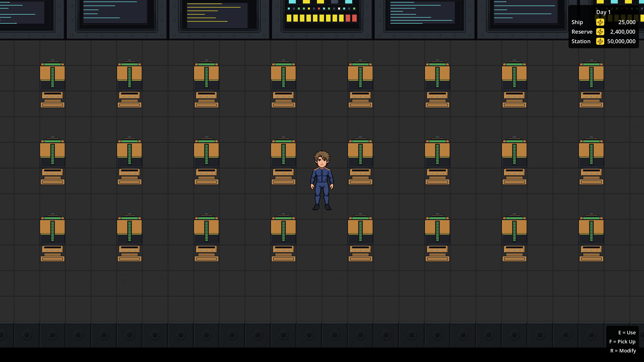This screenshot has width=644, height=362.
Task: Click the Station energy value 50,000,000
Action: click(621, 41)
